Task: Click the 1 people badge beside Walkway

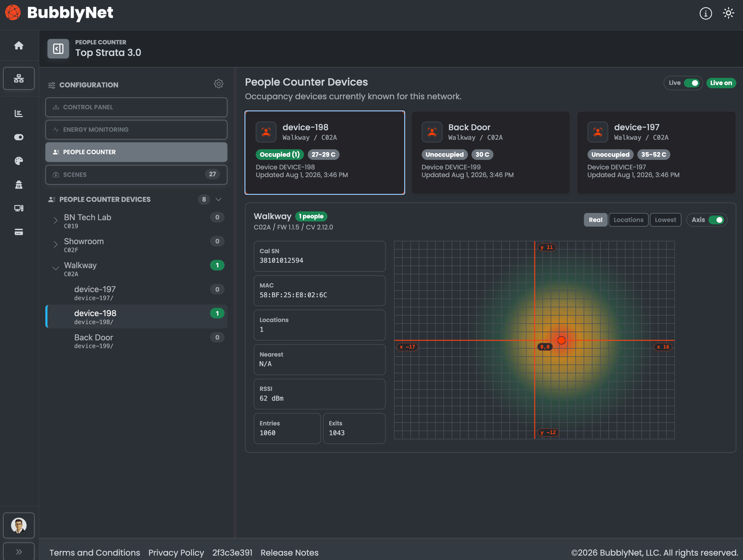Action: tap(311, 216)
